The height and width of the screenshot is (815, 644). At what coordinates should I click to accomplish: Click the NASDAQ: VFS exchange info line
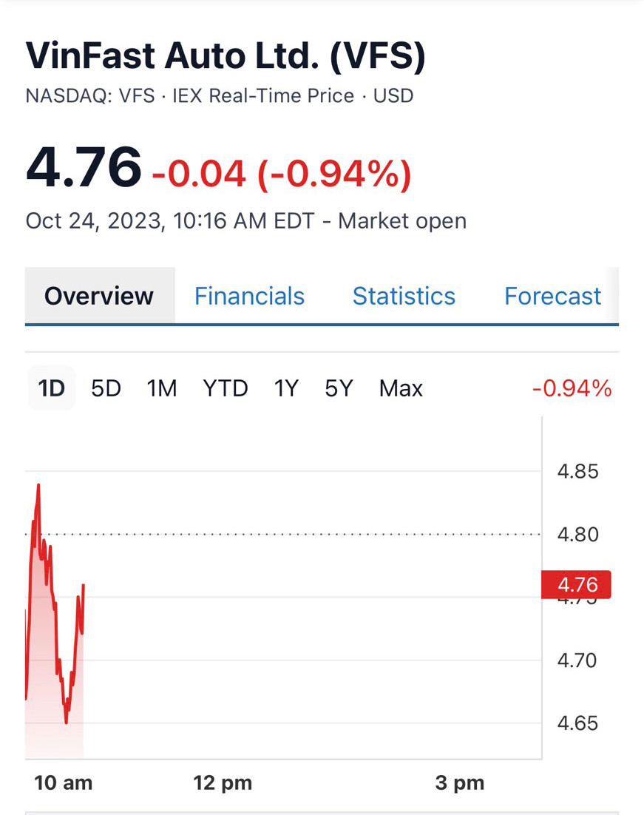220,96
